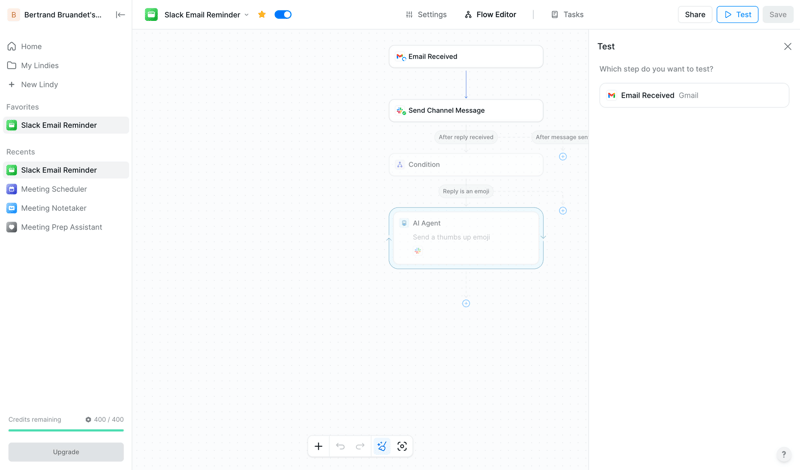Run the Test button
The width and height of the screenshot is (800, 470).
pyautogui.click(x=737, y=15)
